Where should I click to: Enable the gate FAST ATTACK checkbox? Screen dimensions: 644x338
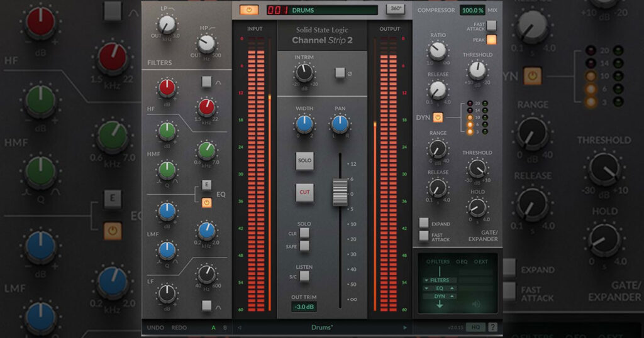[424, 236]
